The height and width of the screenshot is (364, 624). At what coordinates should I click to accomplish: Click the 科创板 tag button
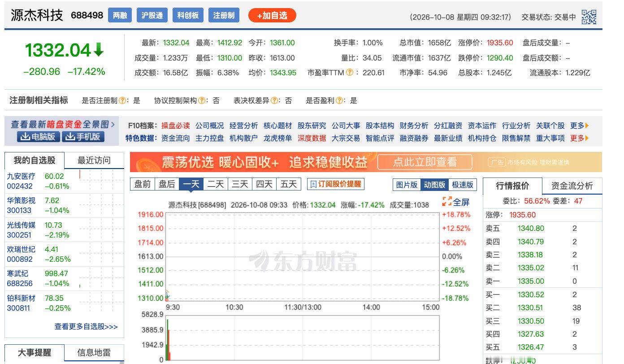[188, 15]
